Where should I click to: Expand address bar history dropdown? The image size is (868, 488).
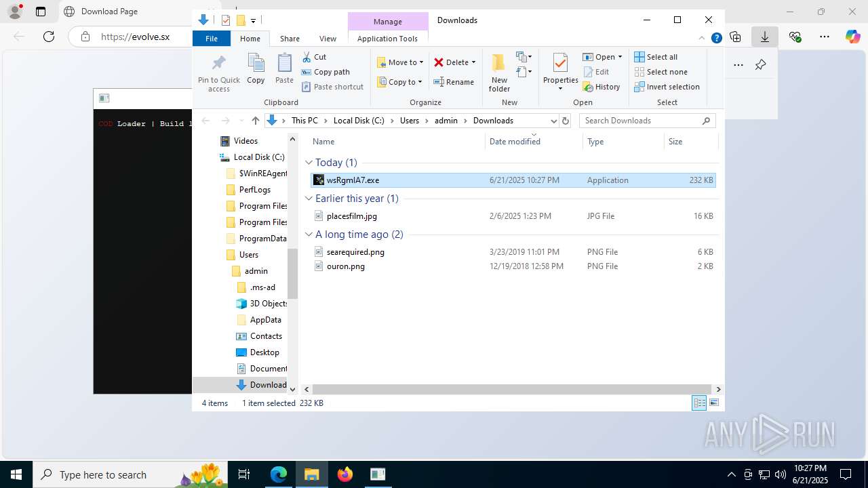pos(553,121)
